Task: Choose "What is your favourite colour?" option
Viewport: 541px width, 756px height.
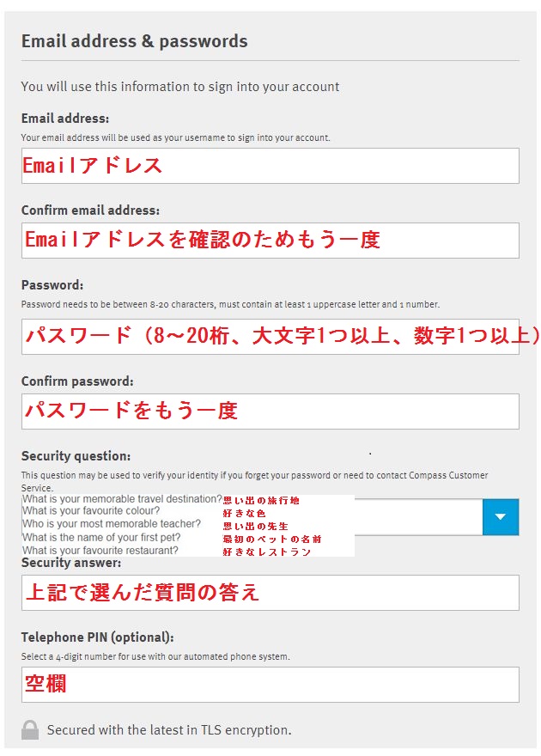Action: [91, 512]
